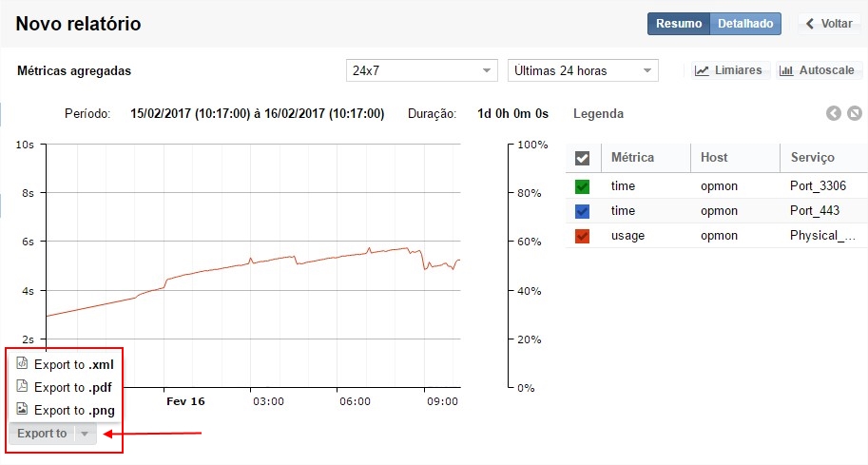Click the Export to dropdown arrow
This screenshot has height=465, width=868.
click(85, 434)
